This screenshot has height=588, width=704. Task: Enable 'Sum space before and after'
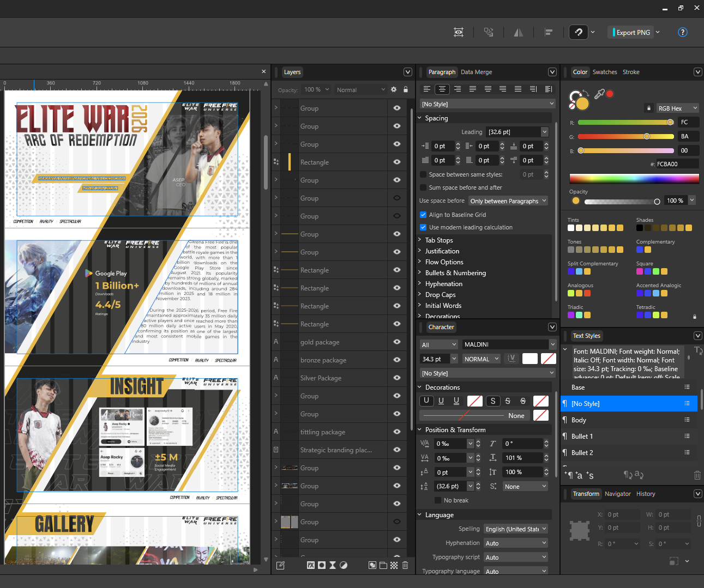click(x=423, y=187)
